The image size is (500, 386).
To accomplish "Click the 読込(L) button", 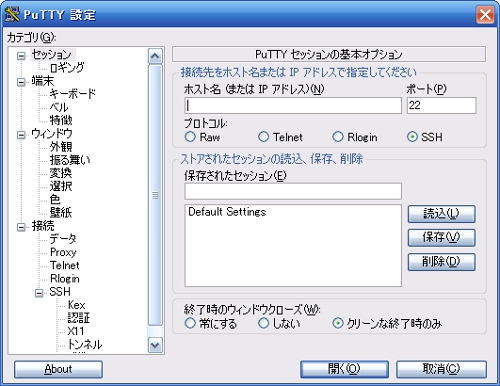I will (x=441, y=214).
